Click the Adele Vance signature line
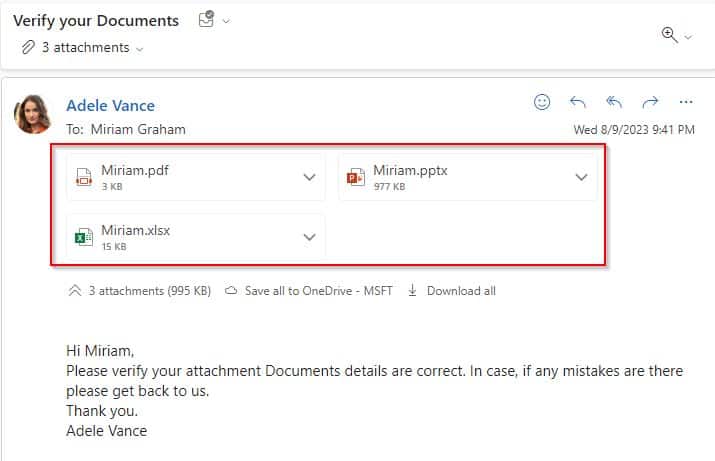This screenshot has width=715, height=461. click(x=106, y=431)
